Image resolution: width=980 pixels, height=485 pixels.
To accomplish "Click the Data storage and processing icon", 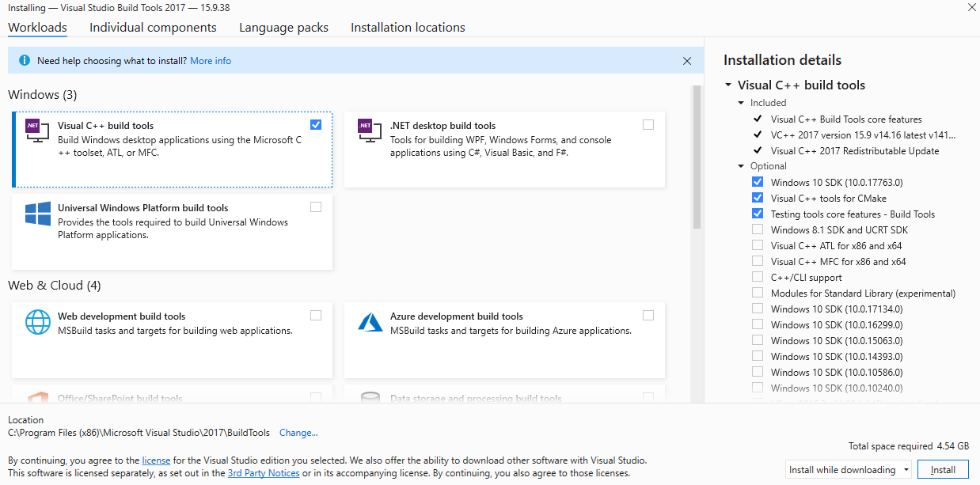I will (370, 397).
